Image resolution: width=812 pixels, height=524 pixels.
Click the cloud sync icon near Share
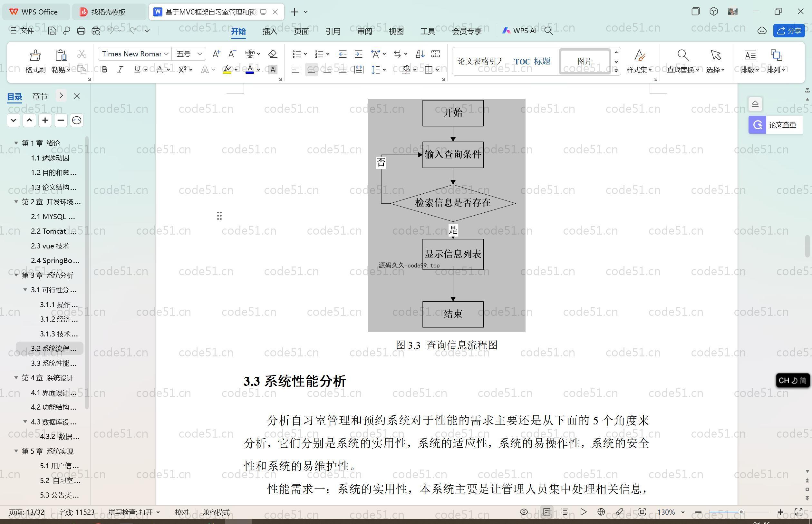(762, 31)
